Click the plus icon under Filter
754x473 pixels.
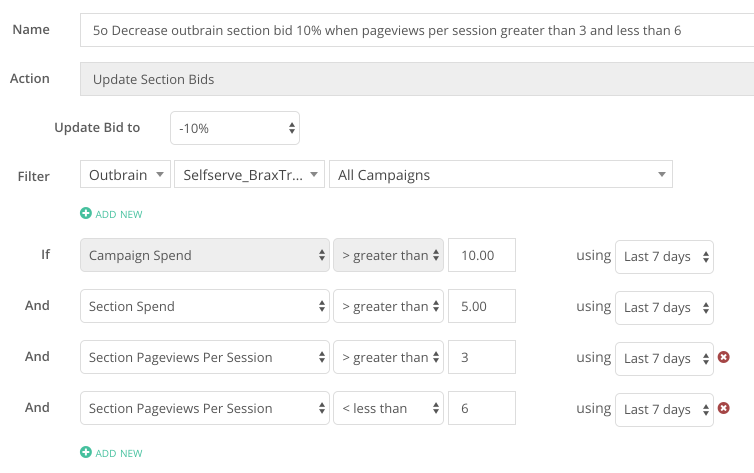click(x=85, y=214)
